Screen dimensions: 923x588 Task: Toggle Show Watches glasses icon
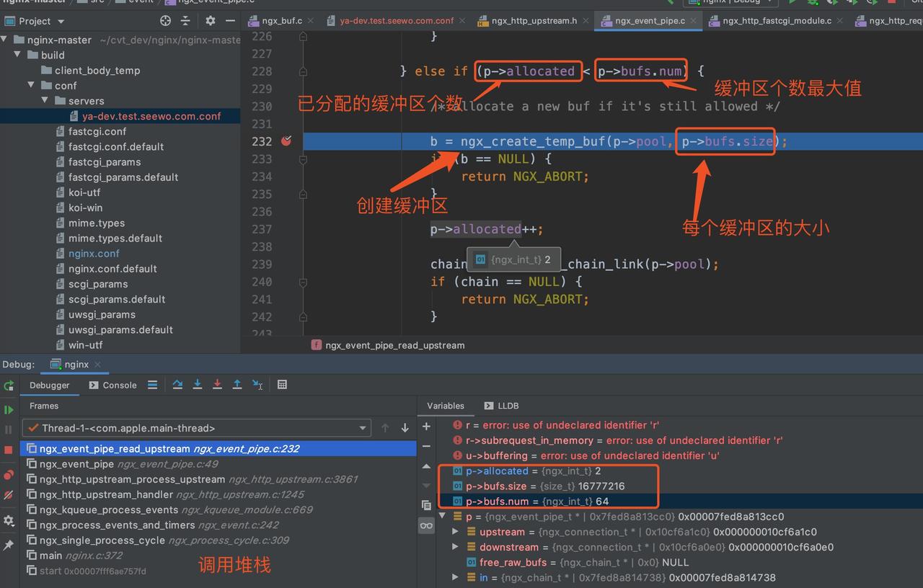[426, 525]
